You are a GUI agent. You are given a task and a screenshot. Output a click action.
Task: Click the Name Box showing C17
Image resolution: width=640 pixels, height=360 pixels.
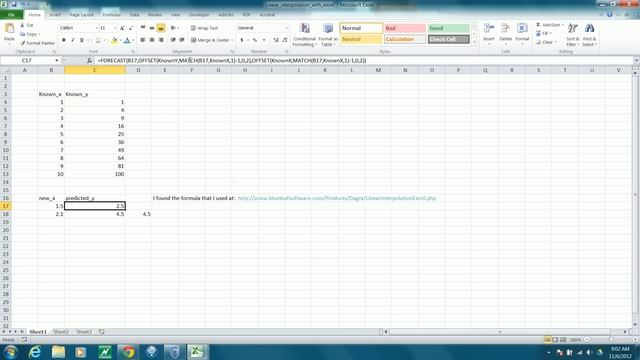28,60
